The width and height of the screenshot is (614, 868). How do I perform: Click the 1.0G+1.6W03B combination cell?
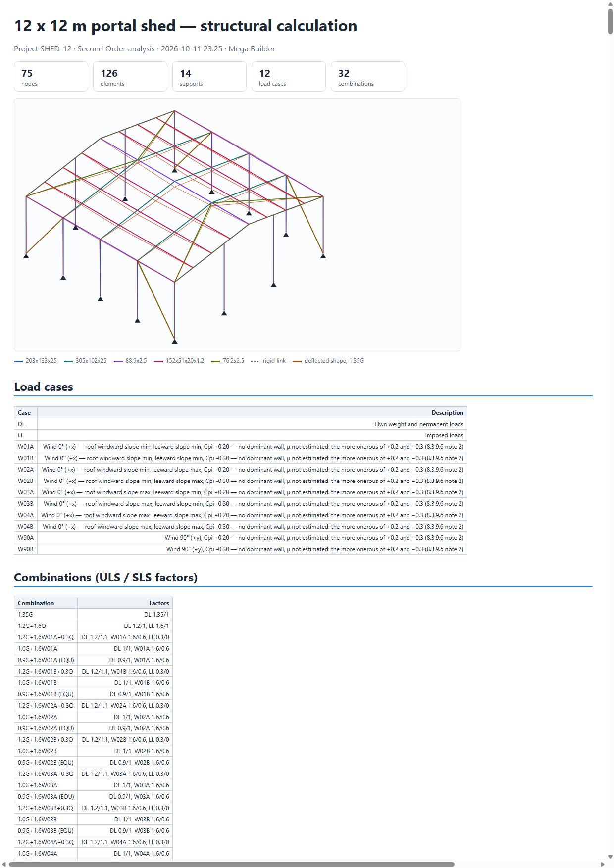point(46,820)
